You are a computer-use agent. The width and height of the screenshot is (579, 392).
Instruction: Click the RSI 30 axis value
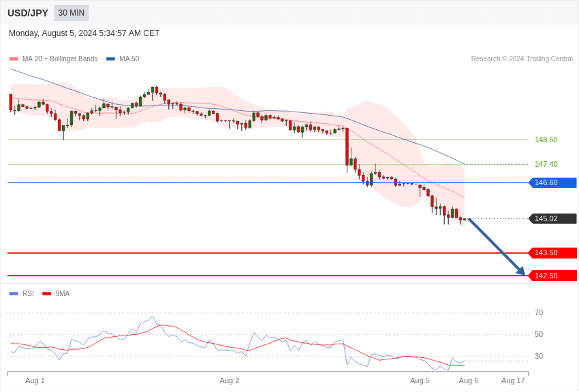[x=539, y=356]
